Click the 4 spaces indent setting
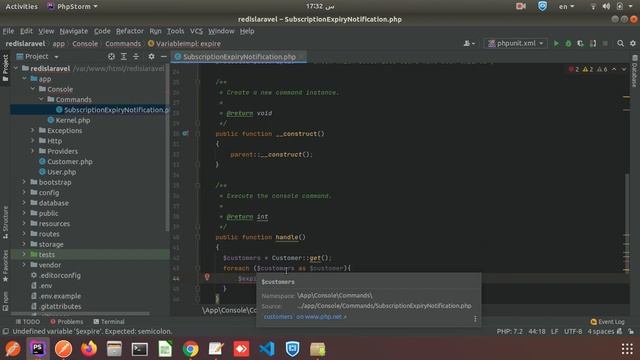Screen dimensions: 640x360 point(601,331)
